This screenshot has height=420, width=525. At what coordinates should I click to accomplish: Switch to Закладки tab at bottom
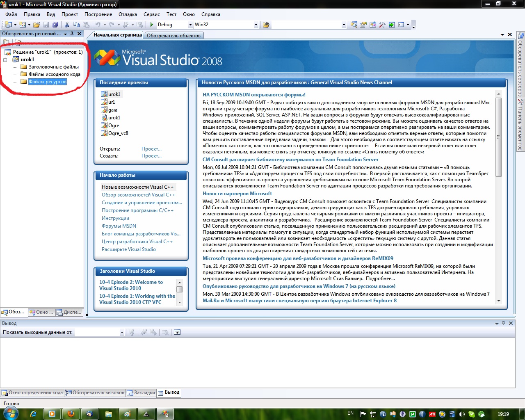(x=141, y=393)
